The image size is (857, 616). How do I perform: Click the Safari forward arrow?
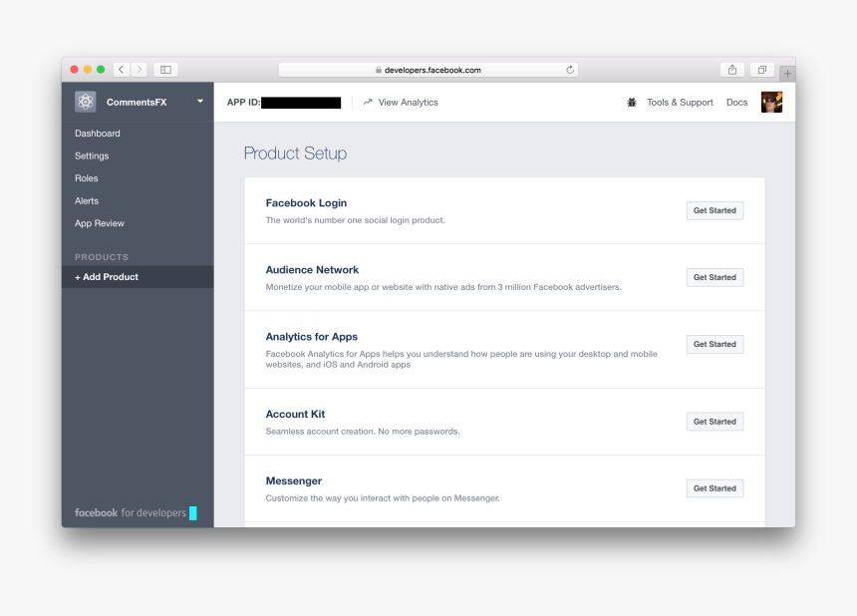(x=139, y=70)
